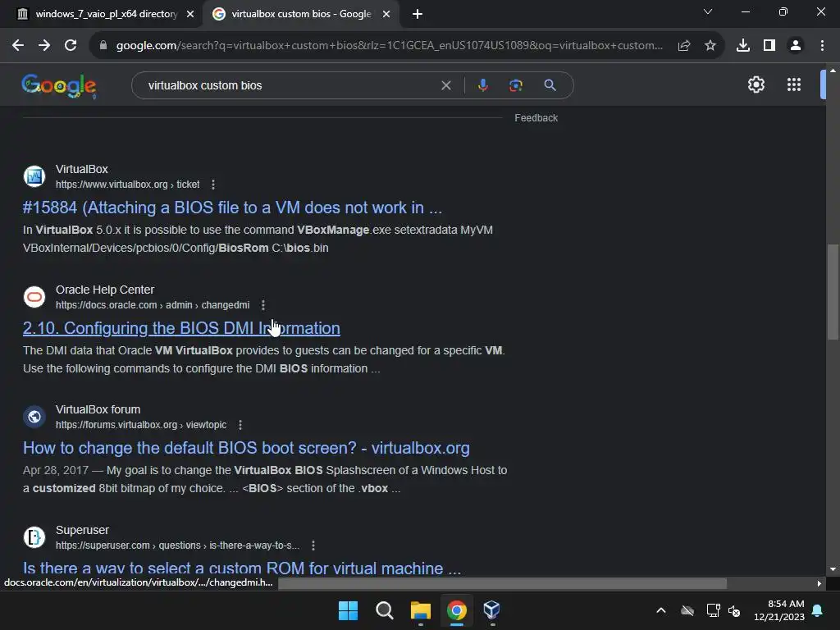
Task: Click the Oracle Help Center favicon
Action: click(34, 297)
